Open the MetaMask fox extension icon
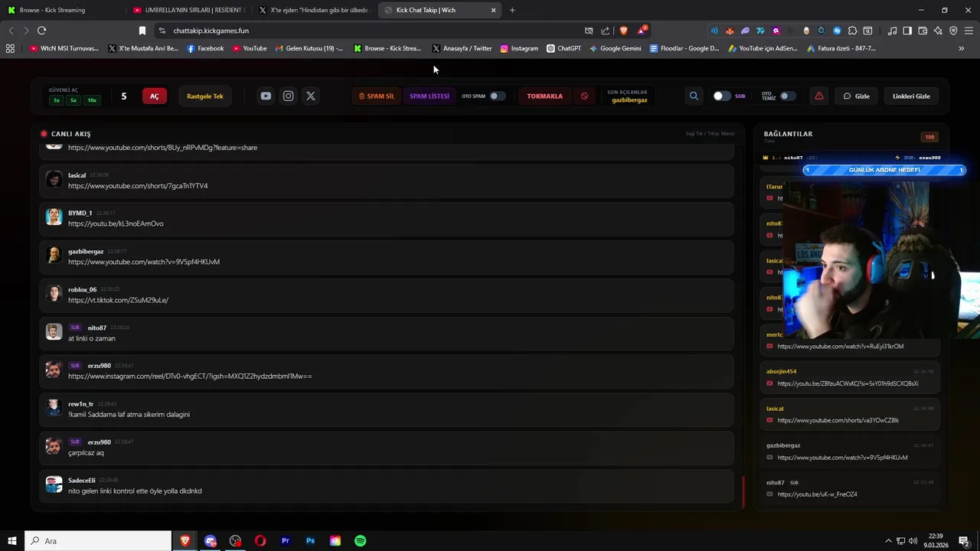980x551 pixels. 730,31
